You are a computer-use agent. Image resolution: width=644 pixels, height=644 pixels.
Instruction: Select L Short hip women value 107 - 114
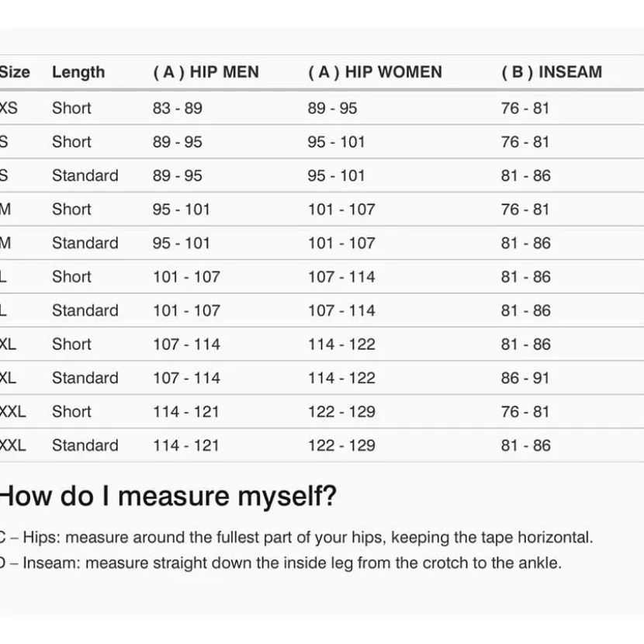click(341, 277)
